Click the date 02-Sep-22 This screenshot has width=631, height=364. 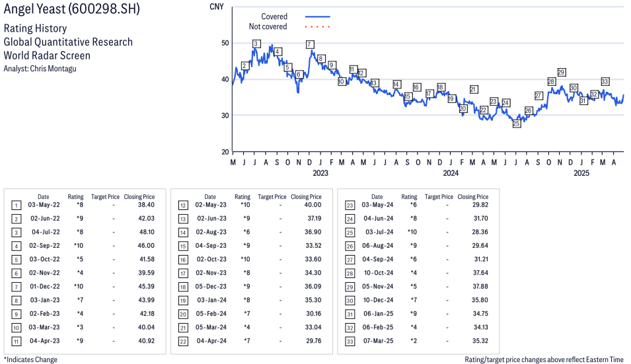click(44, 246)
